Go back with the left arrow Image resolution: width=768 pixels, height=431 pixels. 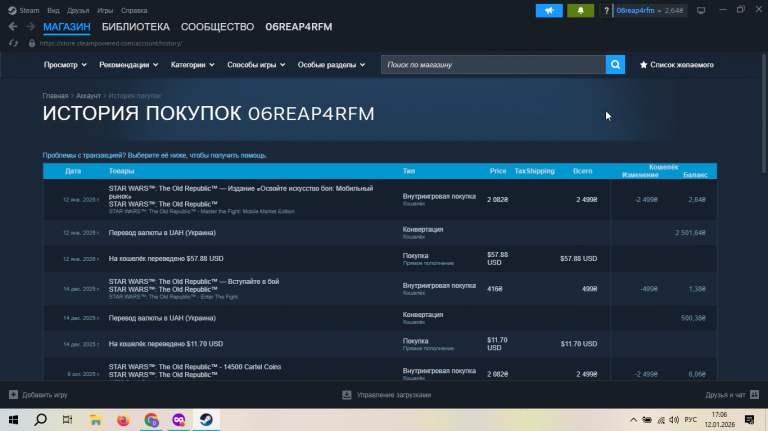click(x=13, y=26)
